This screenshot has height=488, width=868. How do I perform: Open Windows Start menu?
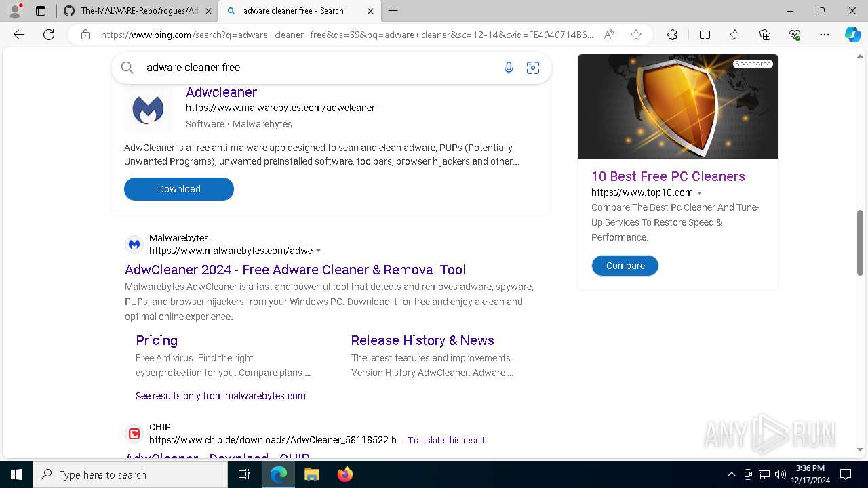(x=16, y=474)
